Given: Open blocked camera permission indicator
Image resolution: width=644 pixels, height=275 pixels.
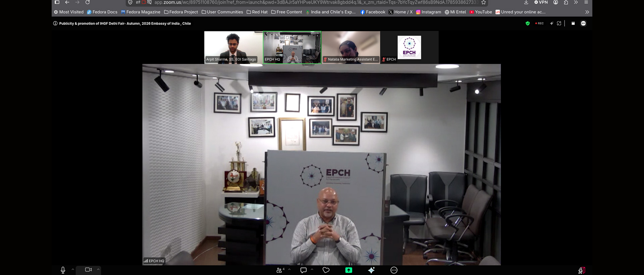Looking at the screenshot, I should (144, 2).
